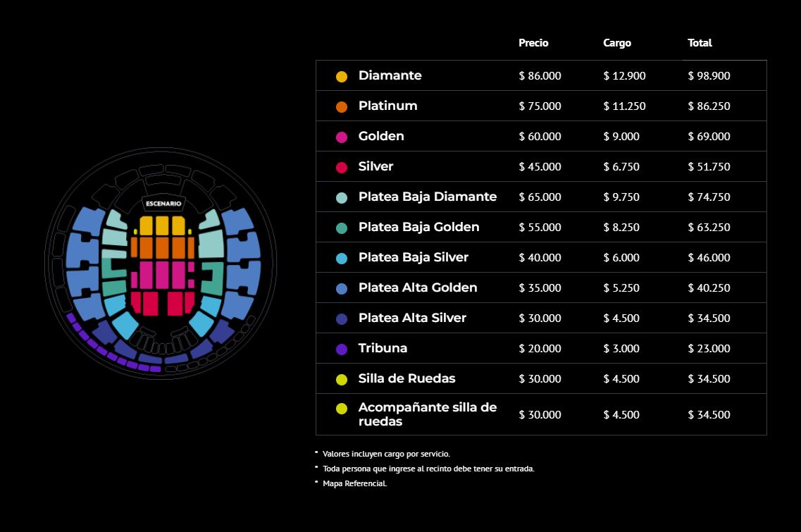Click the pink Golden color dot
Viewport: 801px width, 532px height.
pyautogui.click(x=342, y=137)
